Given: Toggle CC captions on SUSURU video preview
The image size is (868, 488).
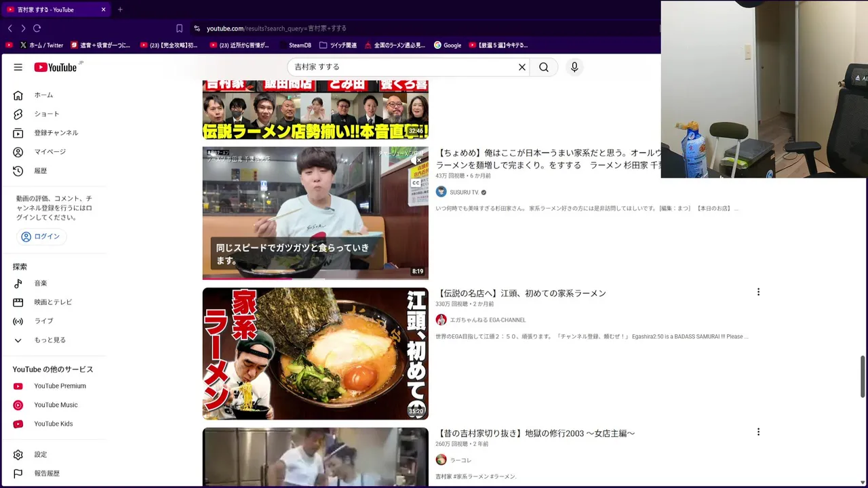Looking at the screenshot, I should (416, 182).
